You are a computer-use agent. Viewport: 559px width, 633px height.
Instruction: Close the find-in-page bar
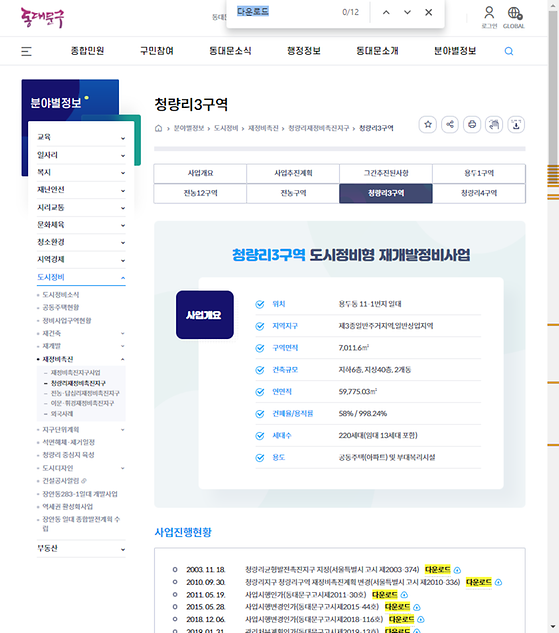(x=429, y=12)
